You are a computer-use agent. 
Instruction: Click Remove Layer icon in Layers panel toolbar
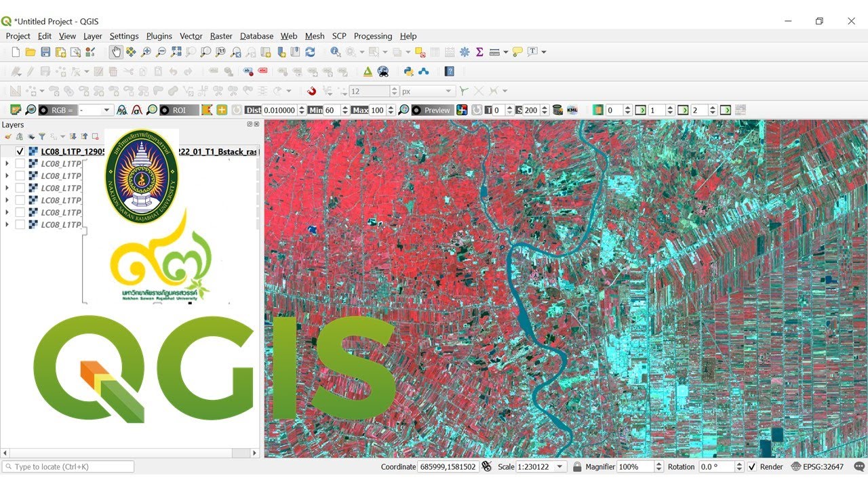click(x=95, y=136)
